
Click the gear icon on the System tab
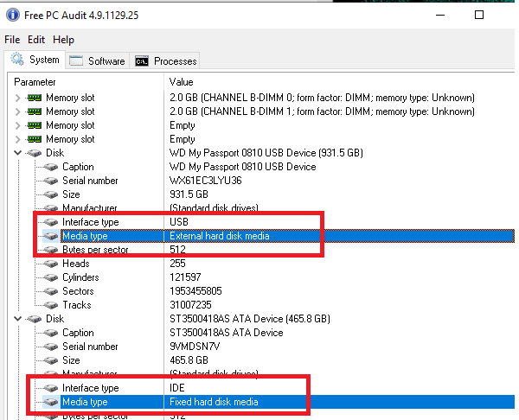[17, 59]
